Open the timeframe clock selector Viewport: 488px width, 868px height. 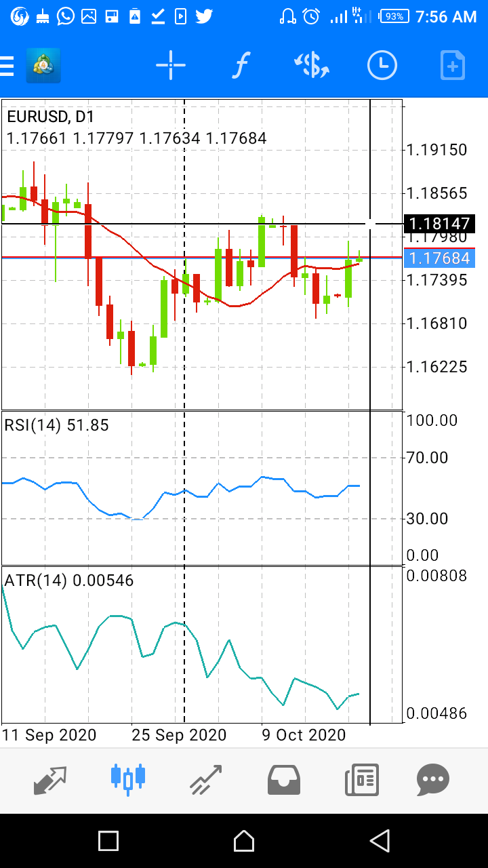tap(382, 66)
